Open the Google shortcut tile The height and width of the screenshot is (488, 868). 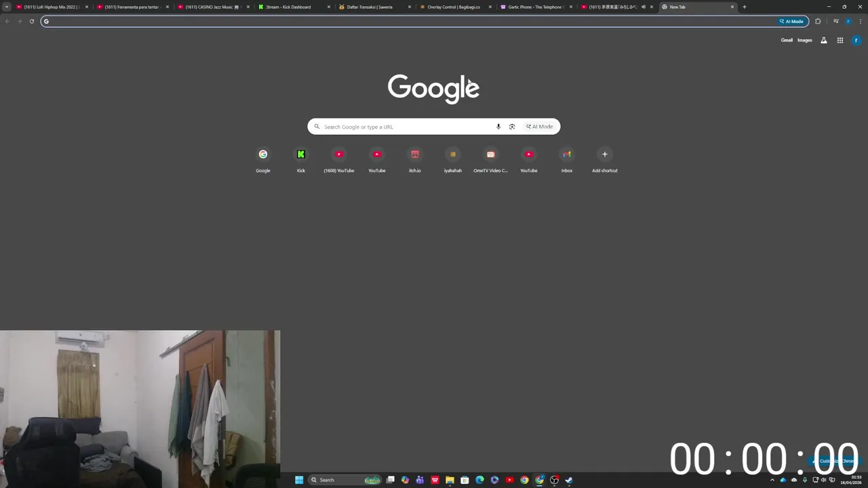(x=263, y=161)
